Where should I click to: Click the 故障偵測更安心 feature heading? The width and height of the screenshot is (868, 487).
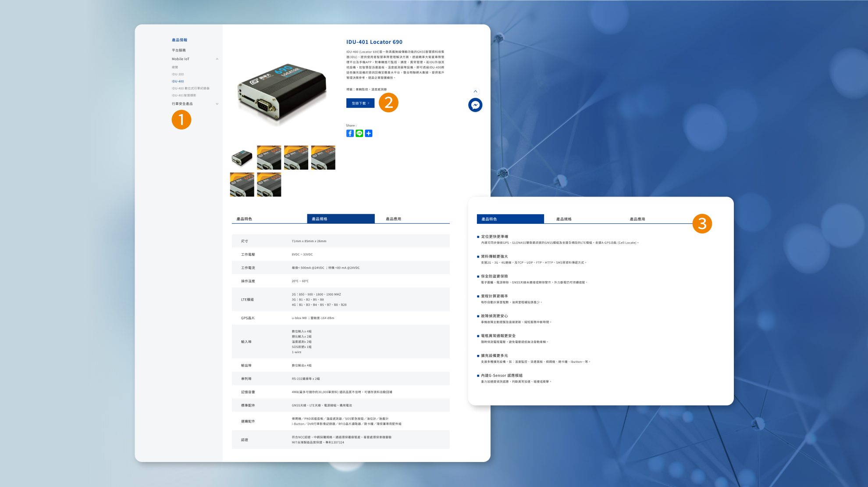[494, 316]
